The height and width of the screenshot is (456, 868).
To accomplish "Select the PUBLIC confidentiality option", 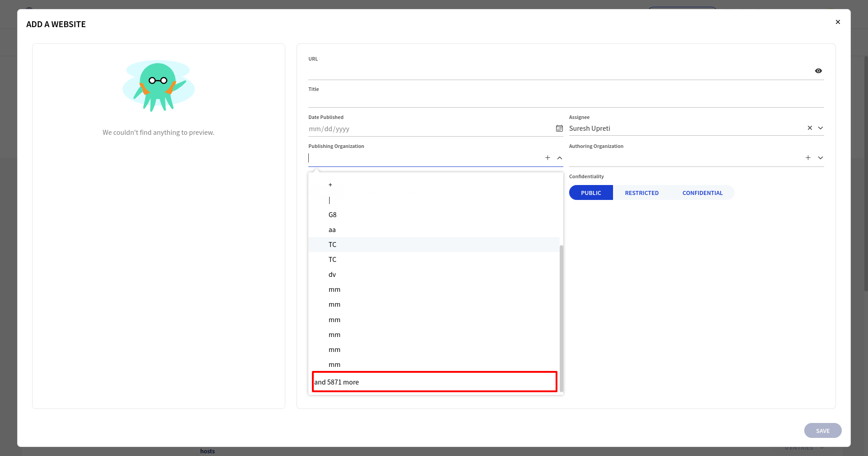I will [x=591, y=192].
